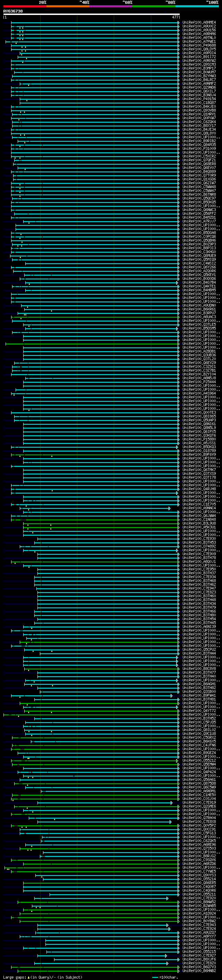
Task: Open hit UniRef100_O74892
Action: 199,546
